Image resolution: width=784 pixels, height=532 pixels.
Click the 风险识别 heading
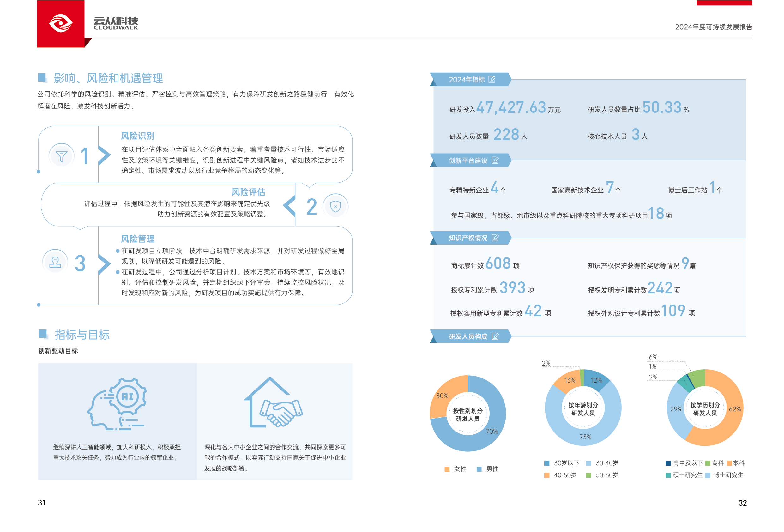(138, 136)
